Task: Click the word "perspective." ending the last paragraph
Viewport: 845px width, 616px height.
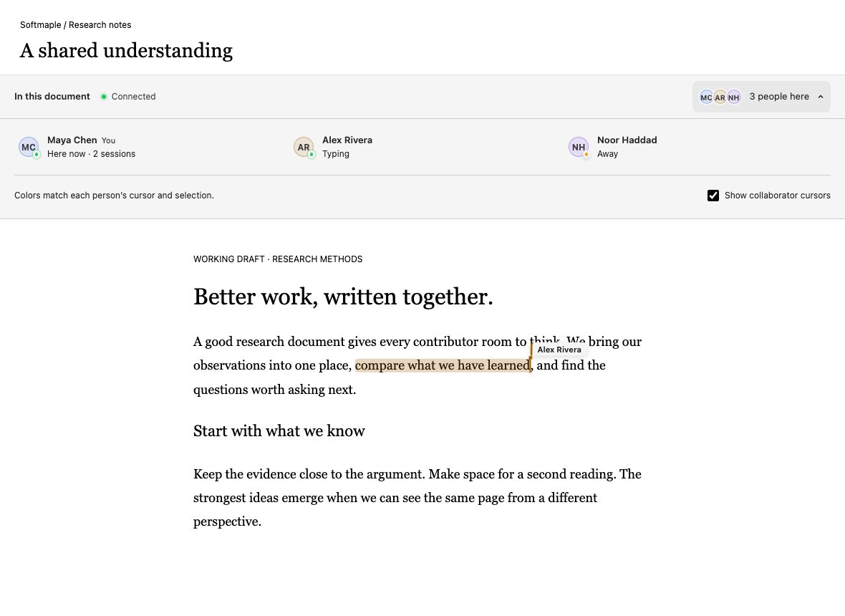Action: (228, 521)
